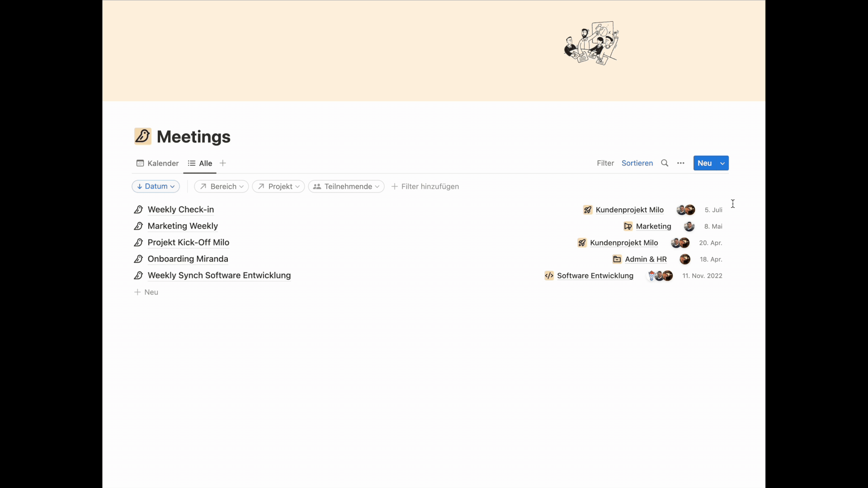The width and height of the screenshot is (868, 488).
Task: Open the arrow next to Neu button
Action: click(x=722, y=163)
